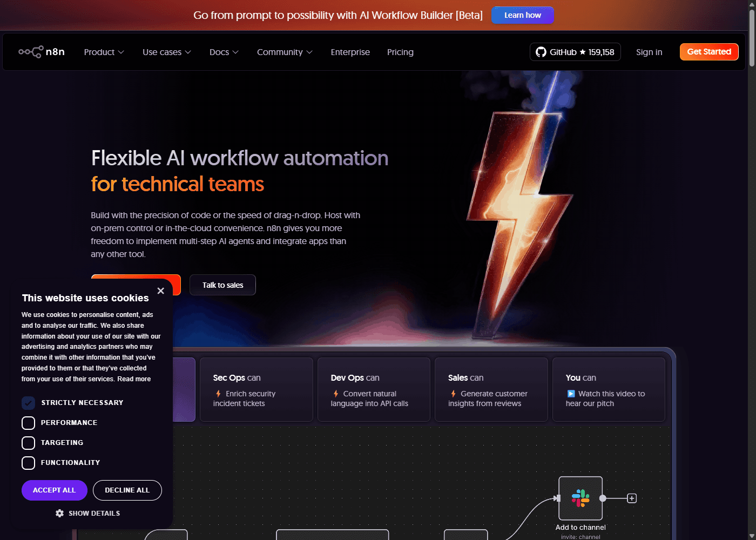Click the Talk to sales button
This screenshot has height=540, width=756.
coord(222,285)
